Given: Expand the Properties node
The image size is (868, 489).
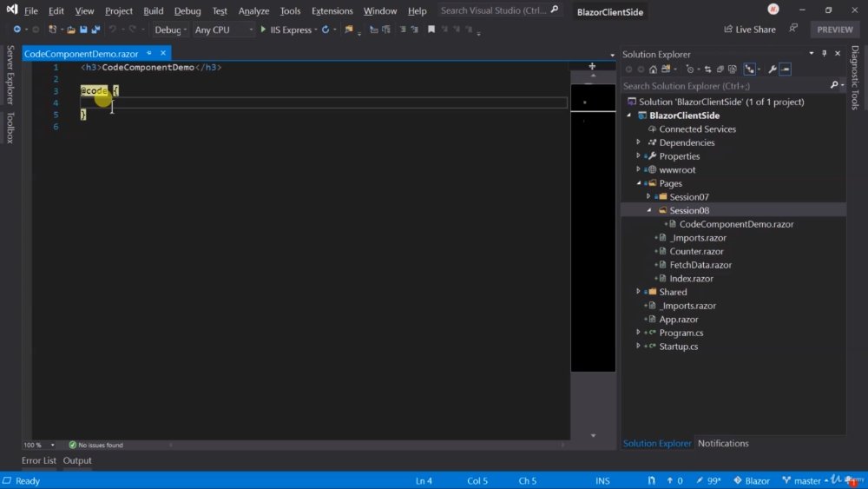Looking at the screenshot, I should click(x=638, y=155).
